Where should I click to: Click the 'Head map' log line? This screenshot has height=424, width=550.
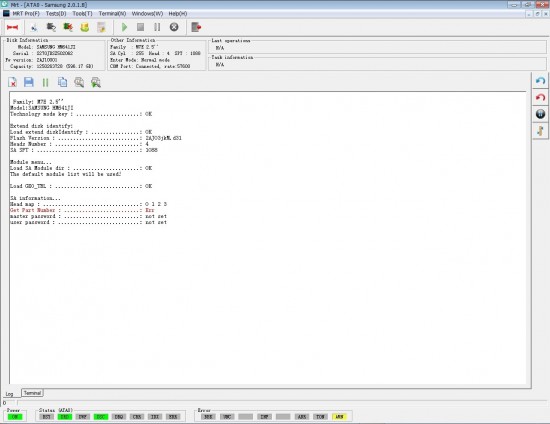click(88, 204)
